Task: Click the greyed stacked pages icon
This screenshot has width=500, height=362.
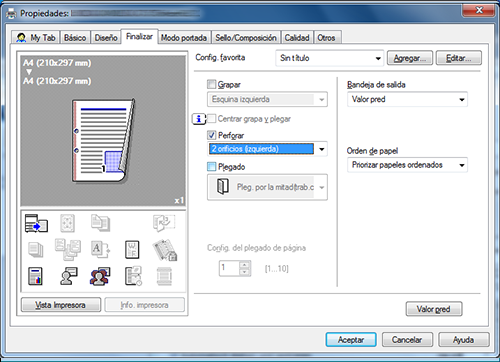Action: tap(36, 250)
